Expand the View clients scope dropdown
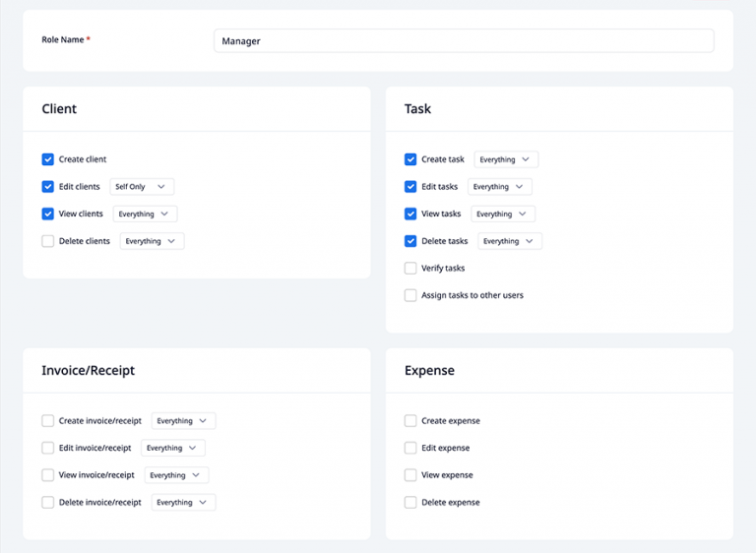This screenshot has width=756, height=553. pyautogui.click(x=145, y=214)
